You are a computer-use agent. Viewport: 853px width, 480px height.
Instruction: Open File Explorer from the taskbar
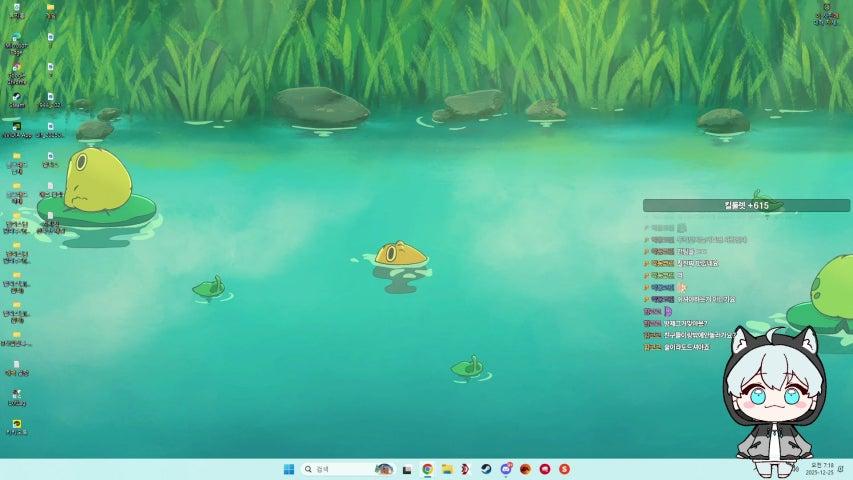click(x=447, y=469)
